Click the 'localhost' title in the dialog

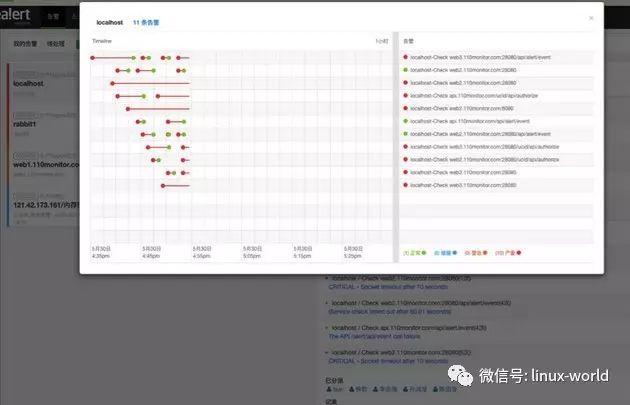coord(109,22)
